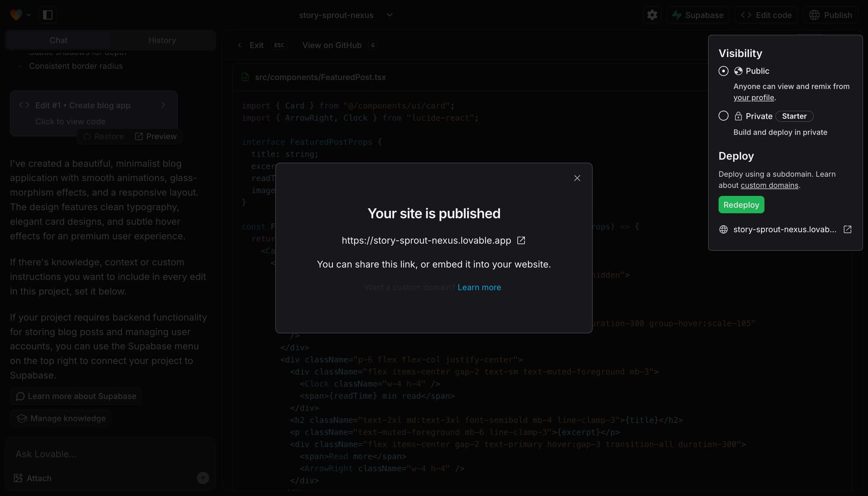The width and height of the screenshot is (868, 496).
Task: Open the Supabase integration menu
Action: pyautogui.click(x=697, y=15)
